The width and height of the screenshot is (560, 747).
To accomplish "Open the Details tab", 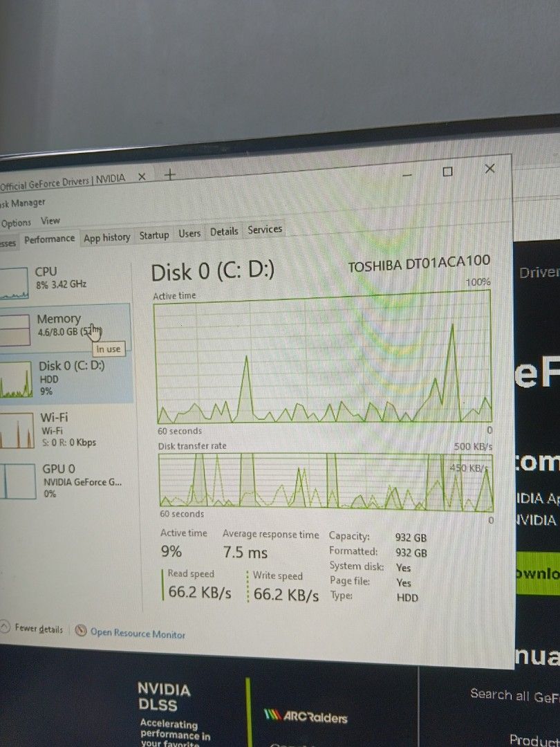I will pos(224,232).
